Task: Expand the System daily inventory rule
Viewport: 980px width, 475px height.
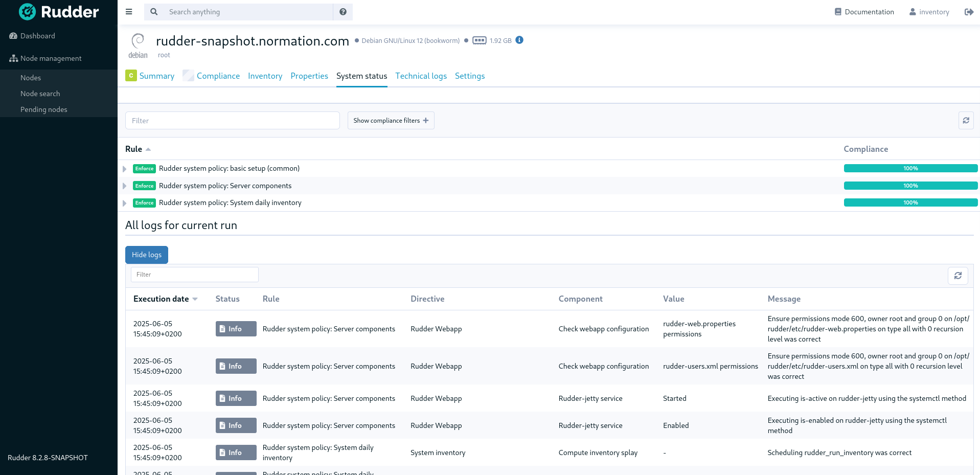Action: (x=124, y=203)
